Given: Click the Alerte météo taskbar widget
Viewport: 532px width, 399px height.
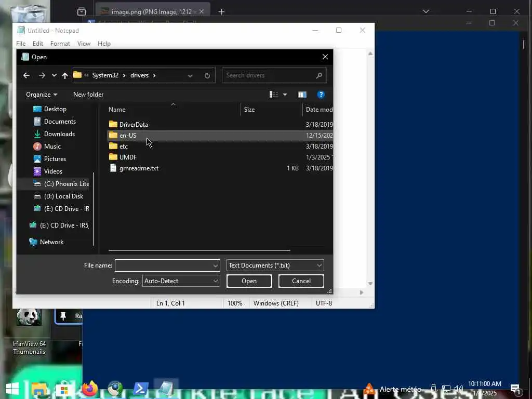Looking at the screenshot, I should click(392, 389).
